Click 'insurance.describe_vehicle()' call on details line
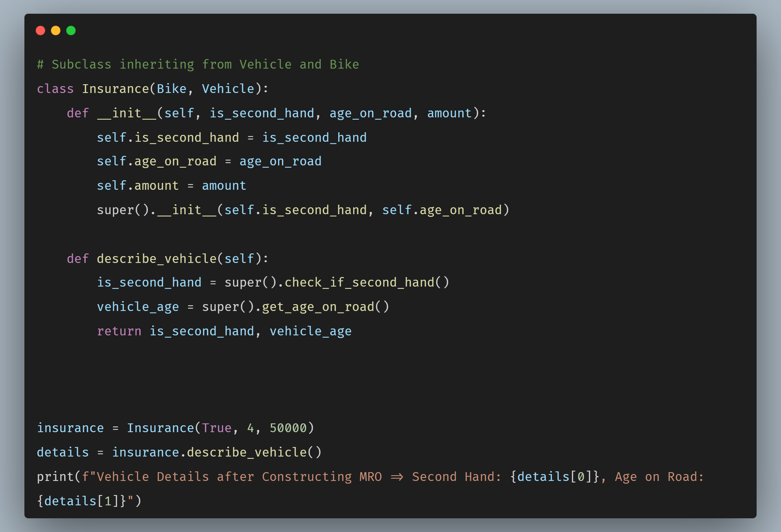 (x=217, y=452)
